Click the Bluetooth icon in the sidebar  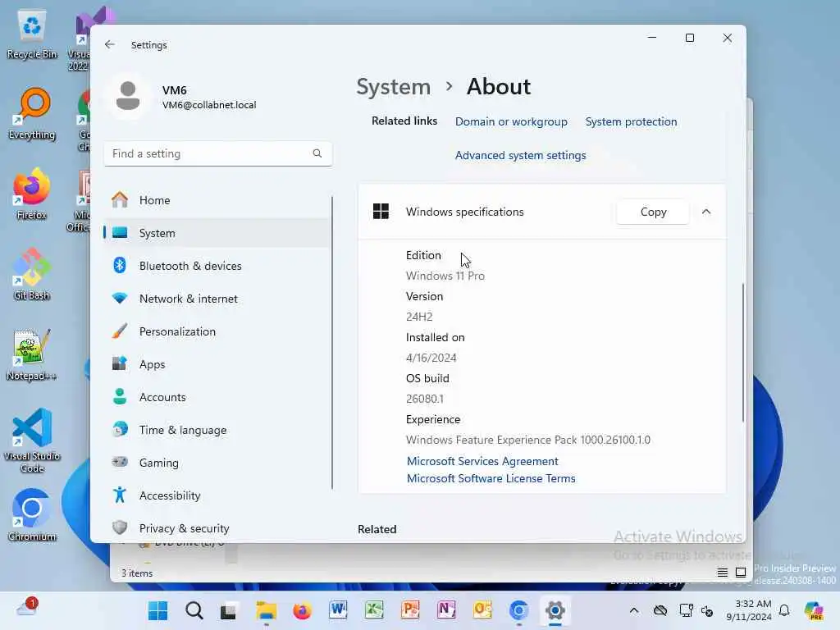(x=120, y=266)
